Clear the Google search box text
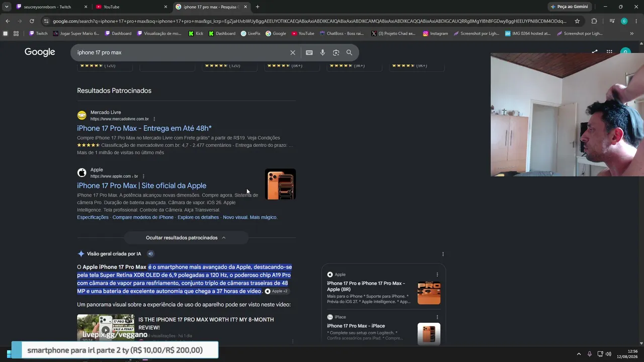The image size is (644, 362). pos(293,52)
